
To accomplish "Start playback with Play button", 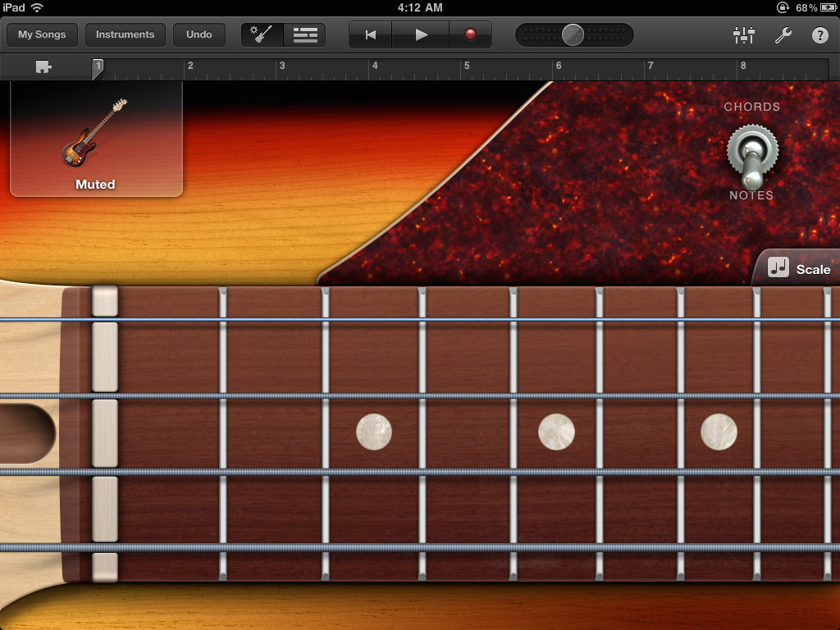I will 421,34.
